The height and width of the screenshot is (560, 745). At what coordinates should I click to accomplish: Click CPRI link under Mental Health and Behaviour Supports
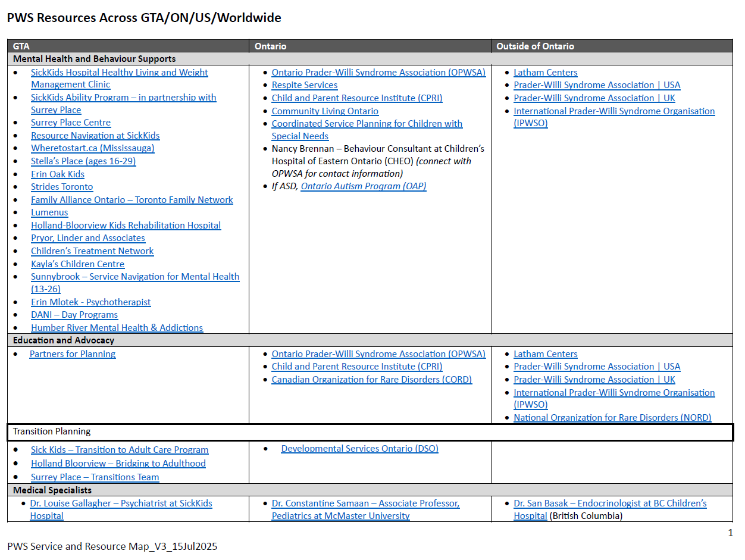357,98
